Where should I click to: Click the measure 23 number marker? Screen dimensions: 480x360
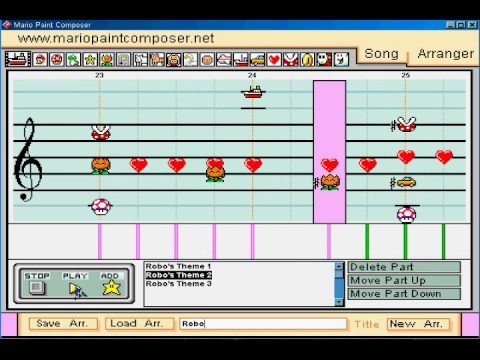coord(99,75)
